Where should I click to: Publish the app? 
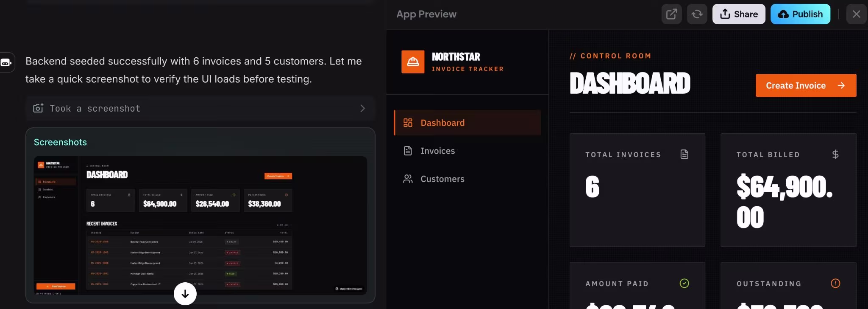coord(800,14)
